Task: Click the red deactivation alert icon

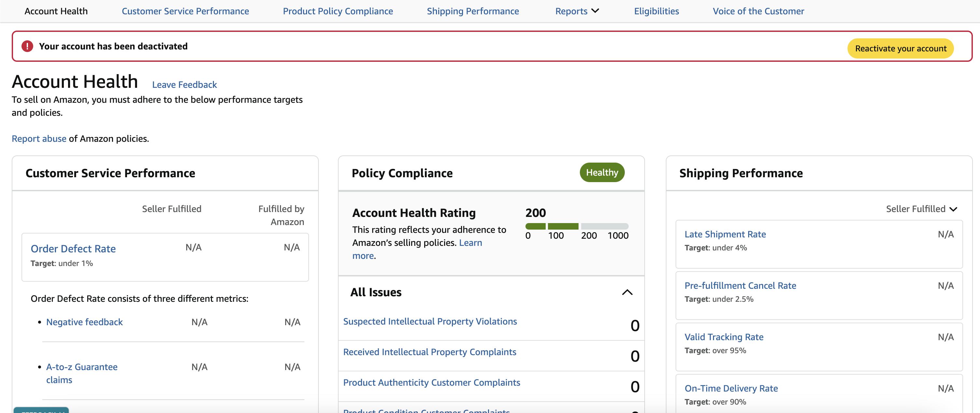Action: coord(27,47)
